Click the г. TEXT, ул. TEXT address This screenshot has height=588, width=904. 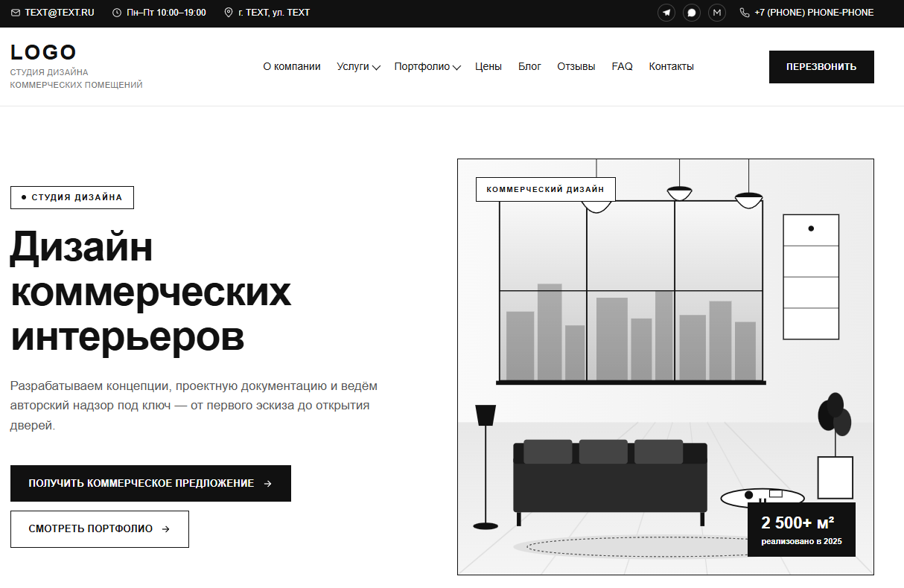coord(274,13)
